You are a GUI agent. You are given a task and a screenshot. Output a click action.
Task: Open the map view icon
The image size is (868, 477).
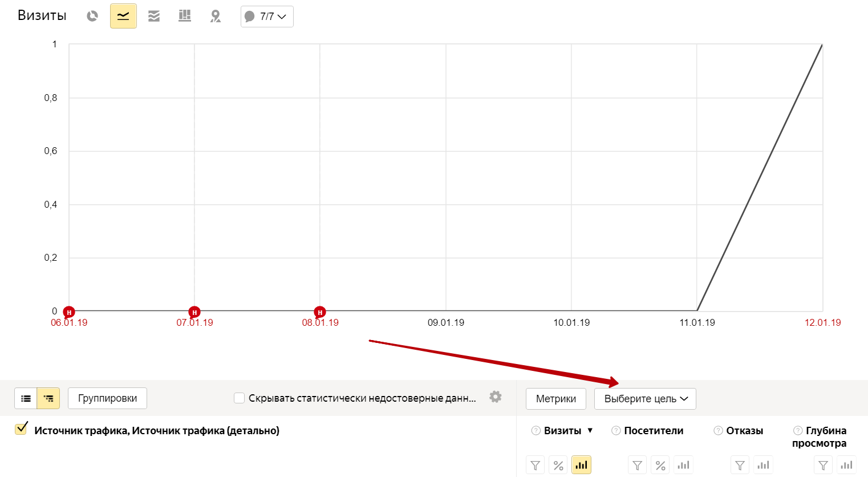pyautogui.click(x=216, y=17)
